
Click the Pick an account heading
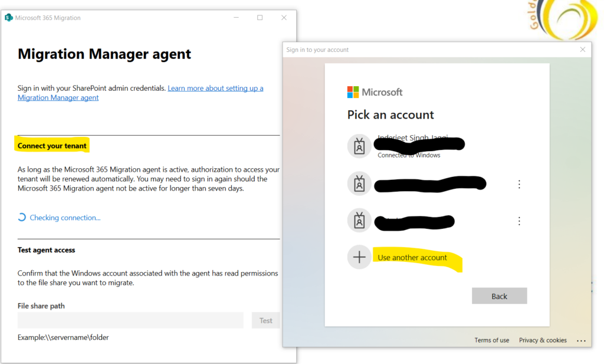390,115
